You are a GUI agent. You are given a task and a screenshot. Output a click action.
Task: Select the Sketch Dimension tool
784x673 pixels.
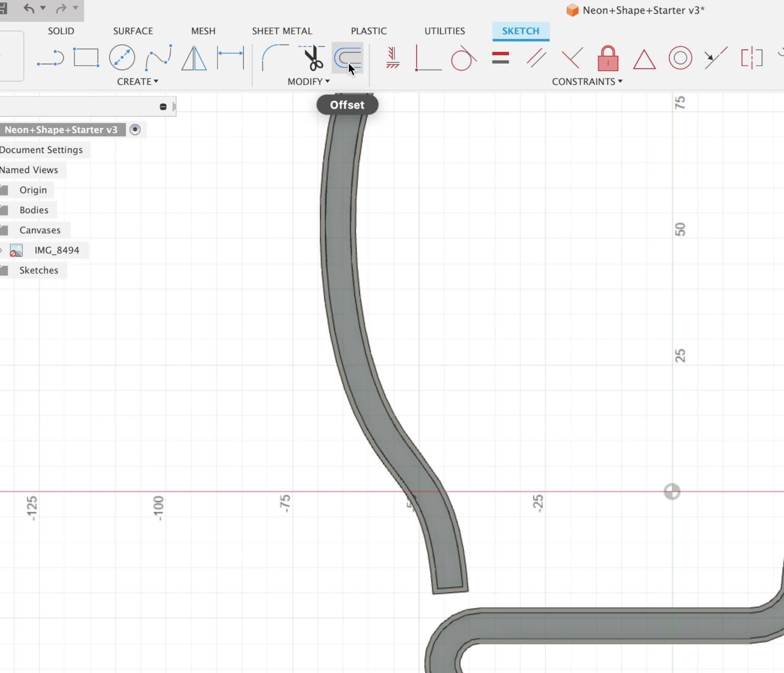(x=231, y=58)
